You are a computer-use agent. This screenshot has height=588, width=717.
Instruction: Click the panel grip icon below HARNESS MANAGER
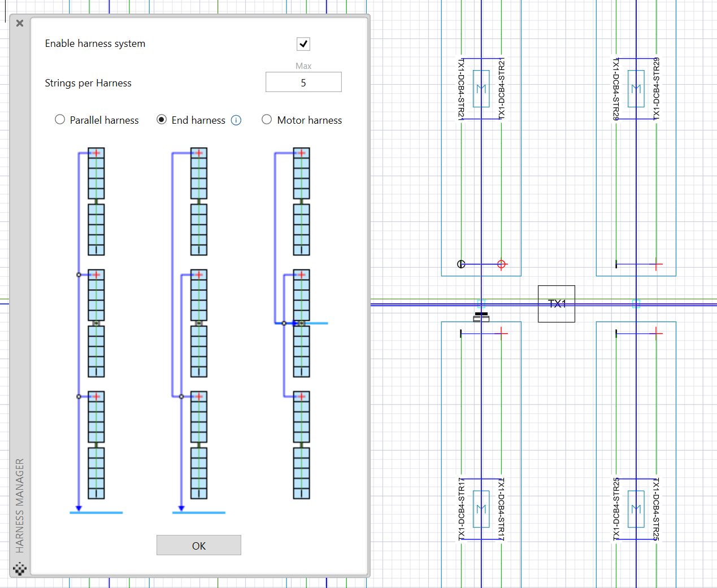tap(20, 568)
